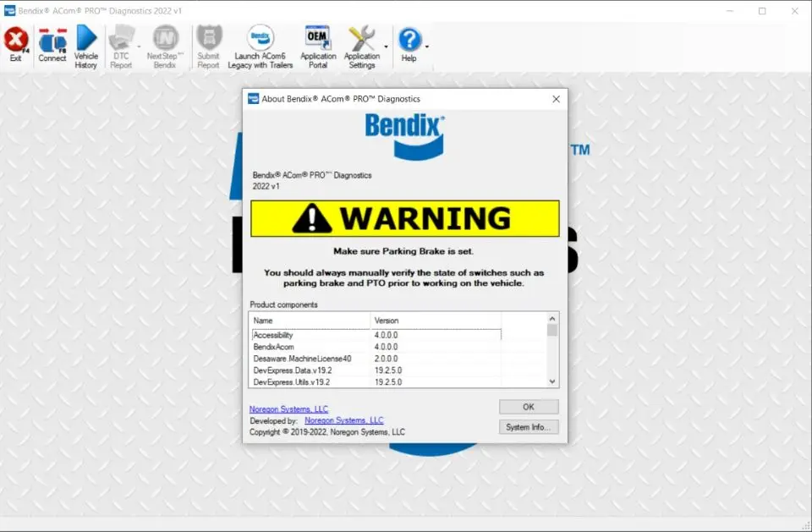Select the BendixAcom component row
Screen dimensions: 812x532
[x=376, y=347]
